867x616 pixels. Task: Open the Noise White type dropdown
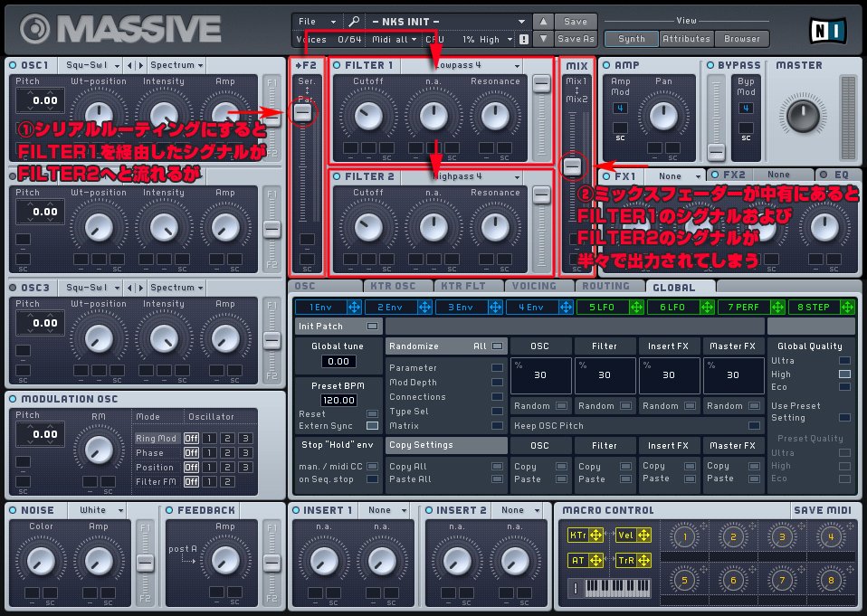[x=98, y=510]
